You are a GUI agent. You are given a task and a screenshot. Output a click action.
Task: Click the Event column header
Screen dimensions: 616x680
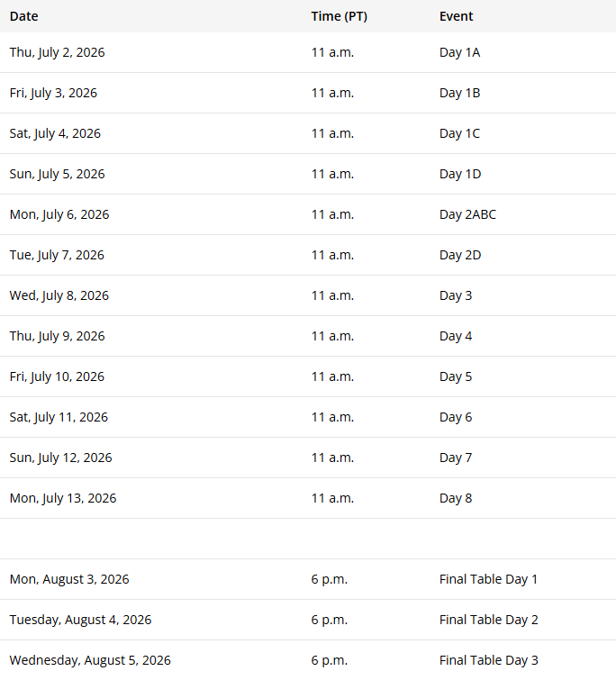coord(457,16)
